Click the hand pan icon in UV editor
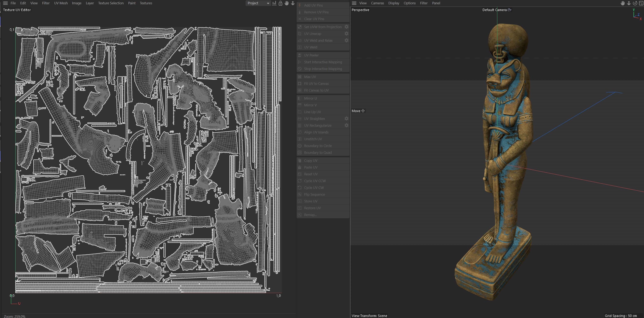644x318 pixels. 287,3
